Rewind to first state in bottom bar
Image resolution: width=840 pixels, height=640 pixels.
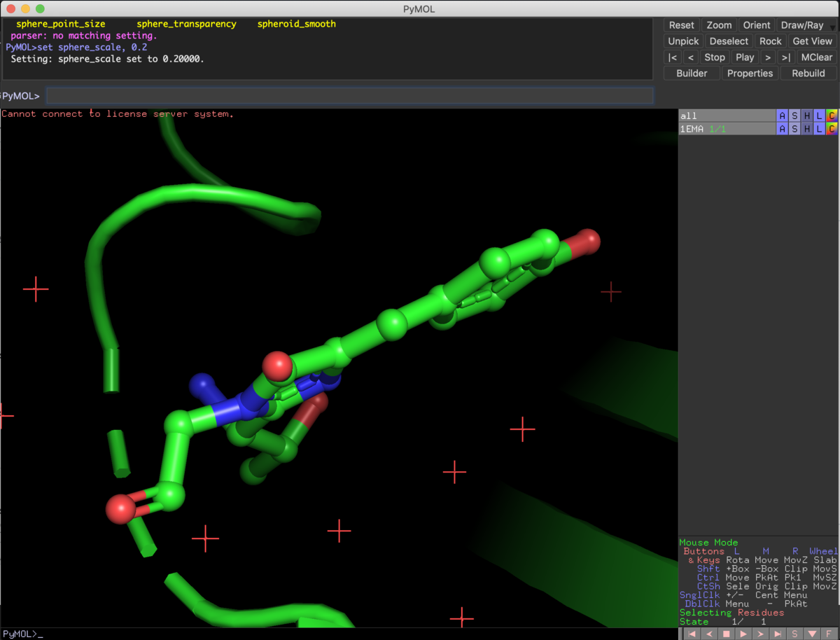693,634
